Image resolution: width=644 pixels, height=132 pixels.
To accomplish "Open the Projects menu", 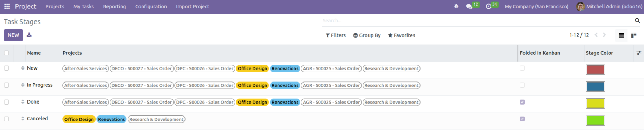I will click(x=55, y=7).
